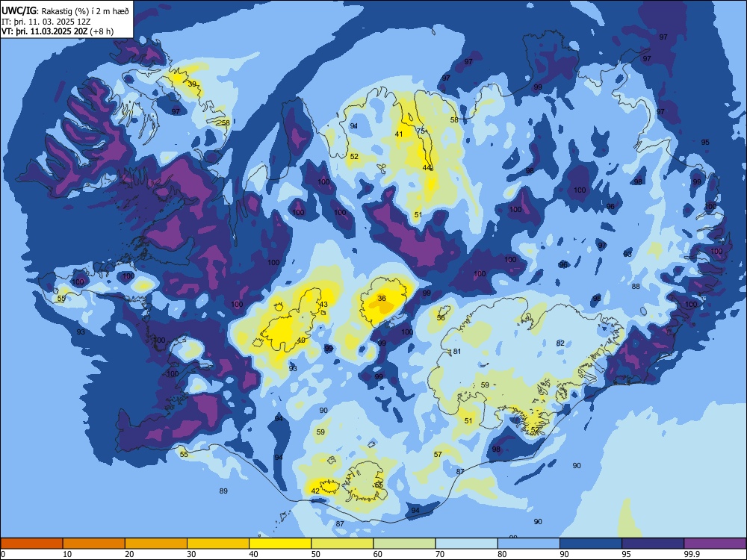Click the '75' humidity value on the map
This screenshot has height=560, width=747.
tap(421, 131)
